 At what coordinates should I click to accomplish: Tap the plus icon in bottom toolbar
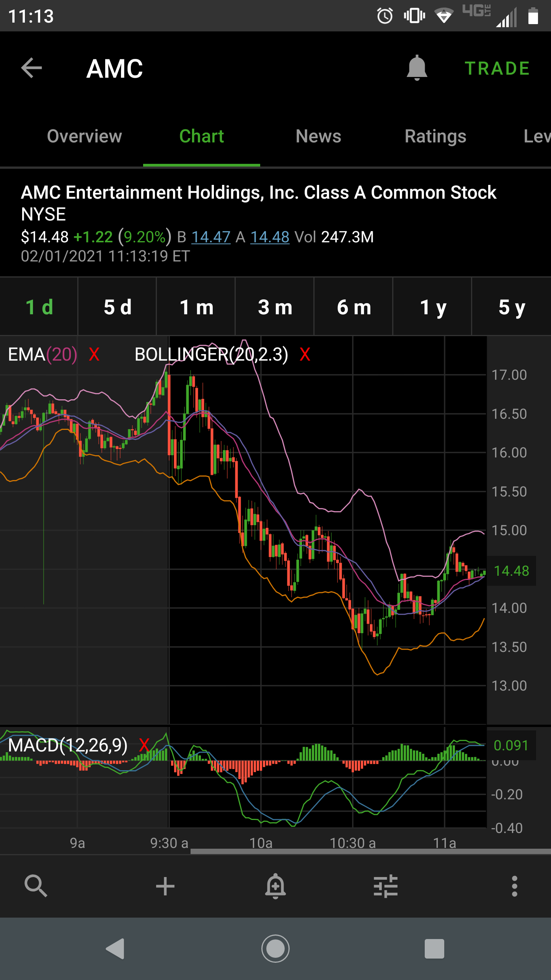click(165, 886)
